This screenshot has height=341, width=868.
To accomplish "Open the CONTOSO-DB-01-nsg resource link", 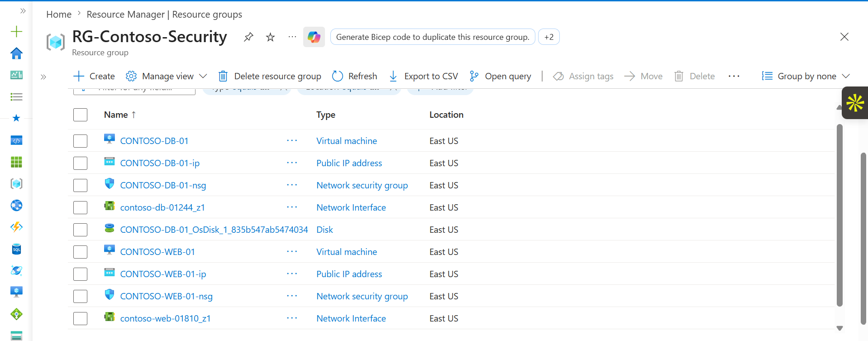I will (163, 185).
